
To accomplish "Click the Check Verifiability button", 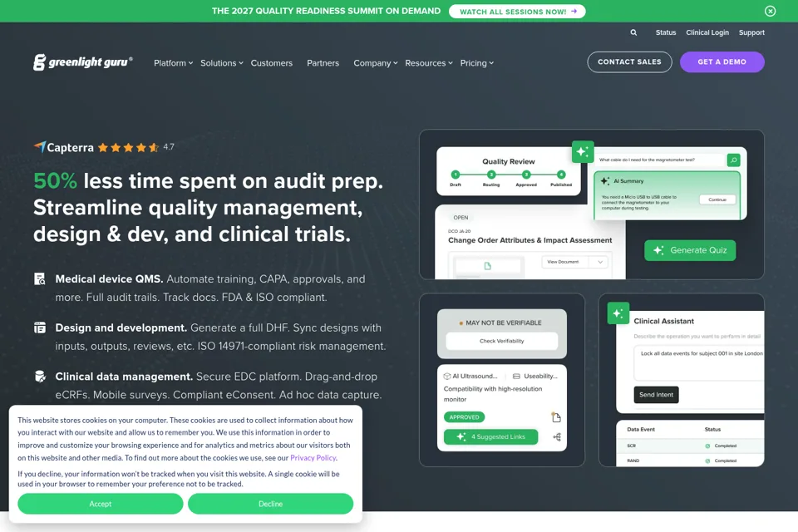I will [501, 341].
